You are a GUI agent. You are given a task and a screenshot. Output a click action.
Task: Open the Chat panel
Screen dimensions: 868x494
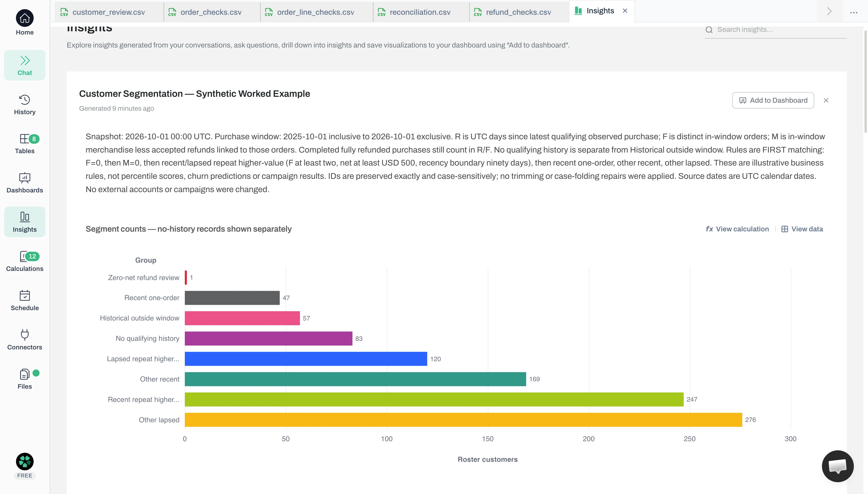pyautogui.click(x=25, y=66)
